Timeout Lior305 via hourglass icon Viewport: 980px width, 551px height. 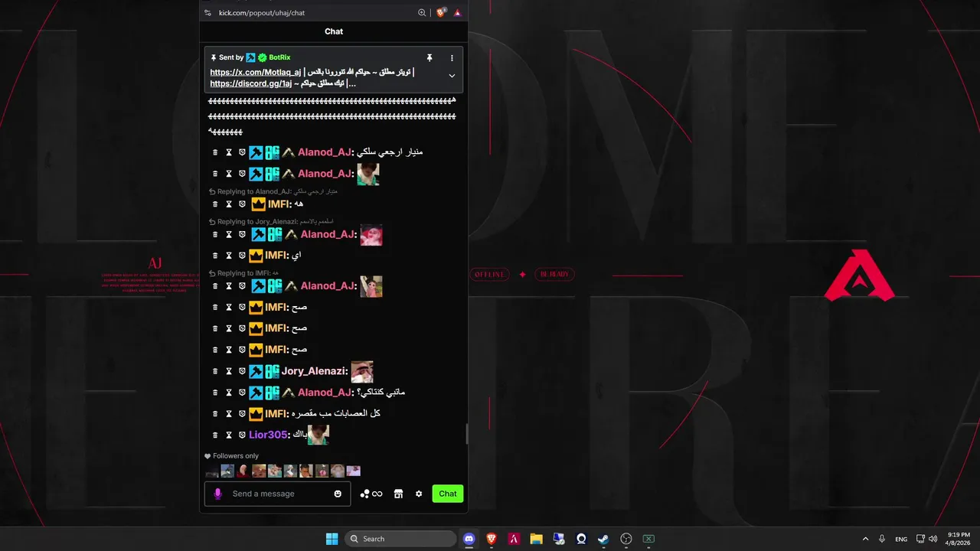tap(228, 435)
